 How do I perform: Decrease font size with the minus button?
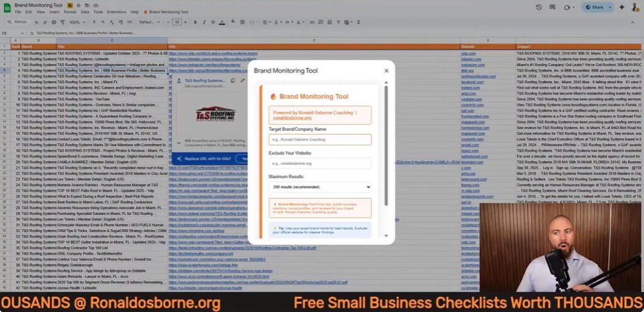(168, 22)
